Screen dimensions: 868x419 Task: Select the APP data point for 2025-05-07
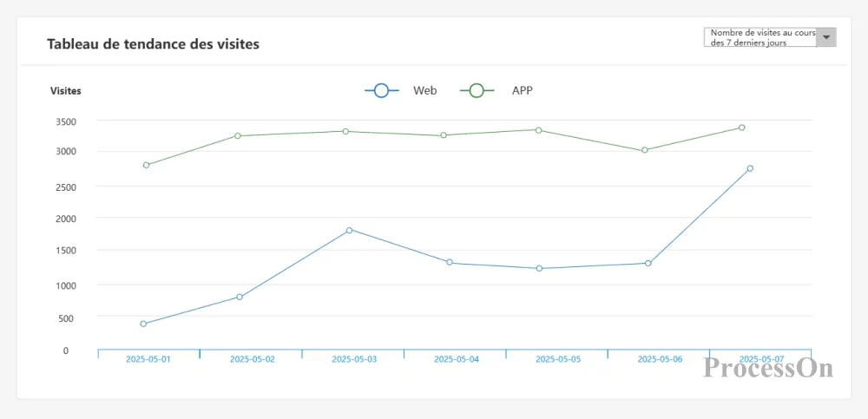[x=741, y=128]
